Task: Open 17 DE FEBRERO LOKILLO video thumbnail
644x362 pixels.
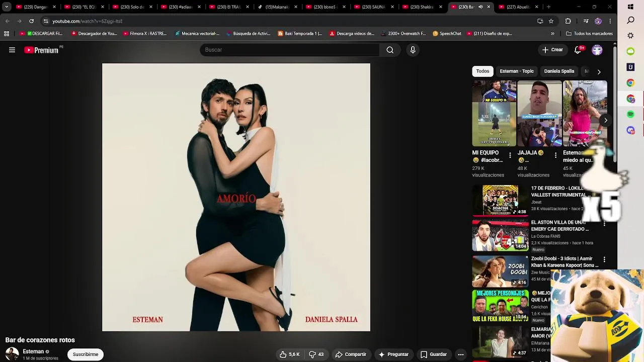Action: [500, 200]
